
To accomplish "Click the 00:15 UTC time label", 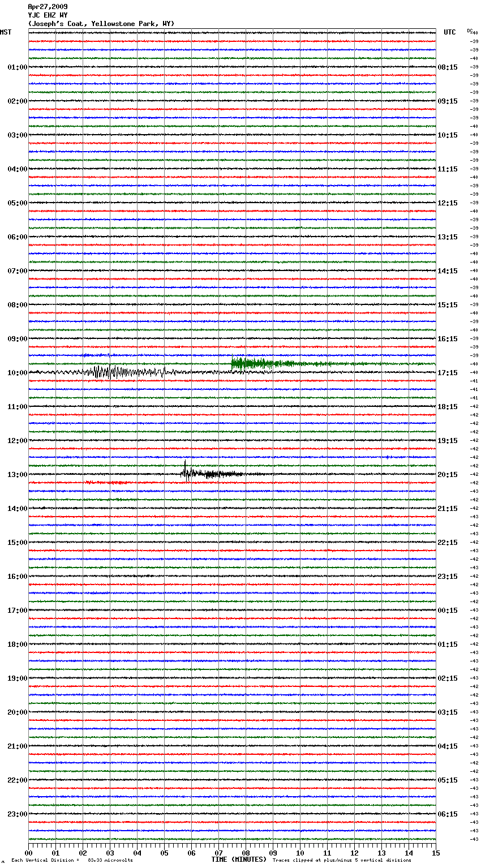I will (448, 611).
